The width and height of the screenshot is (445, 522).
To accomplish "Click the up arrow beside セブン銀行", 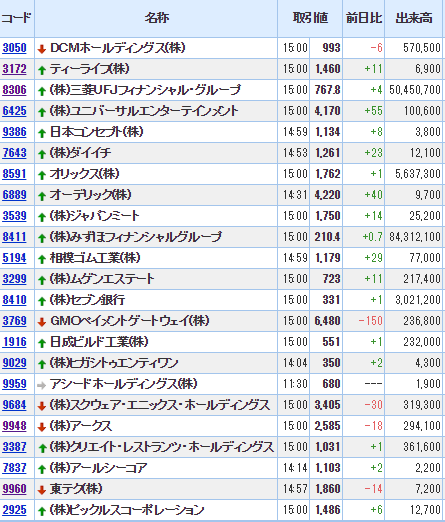I will 42,301.
